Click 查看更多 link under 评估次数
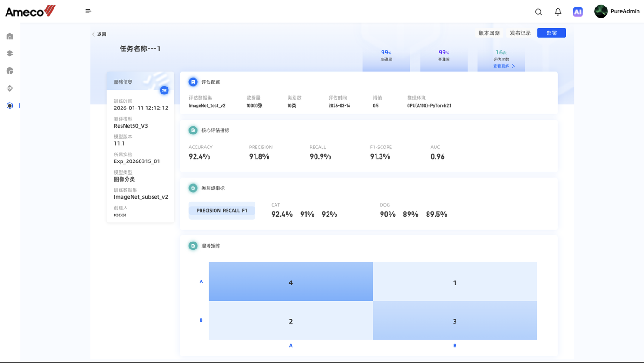 501,66
